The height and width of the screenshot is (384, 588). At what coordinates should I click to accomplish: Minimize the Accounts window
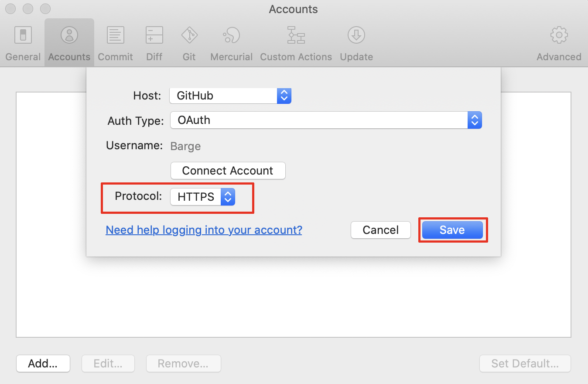(x=28, y=9)
